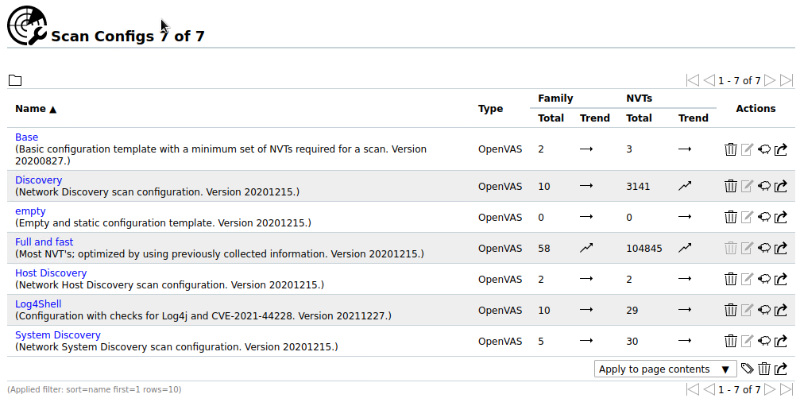
Task: Sort by NVTs Total column
Action: (639, 118)
